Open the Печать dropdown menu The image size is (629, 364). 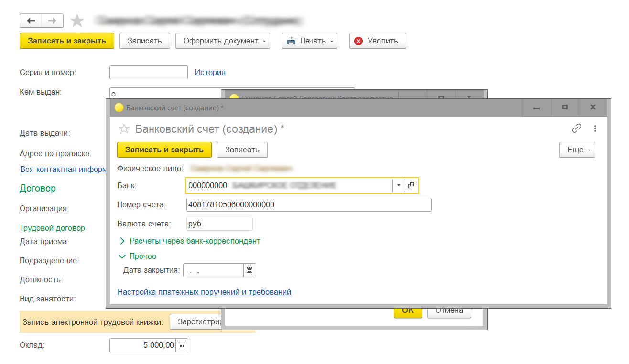coord(310,41)
